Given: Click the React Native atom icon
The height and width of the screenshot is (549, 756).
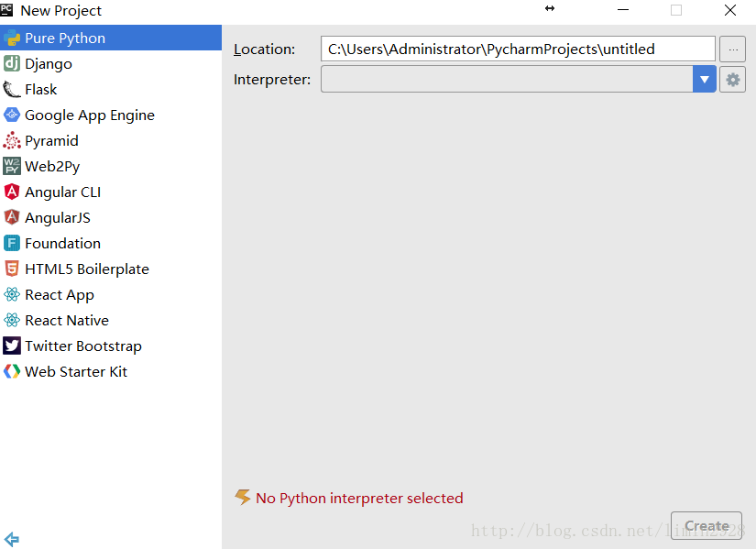Looking at the screenshot, I should click(12, 320).
